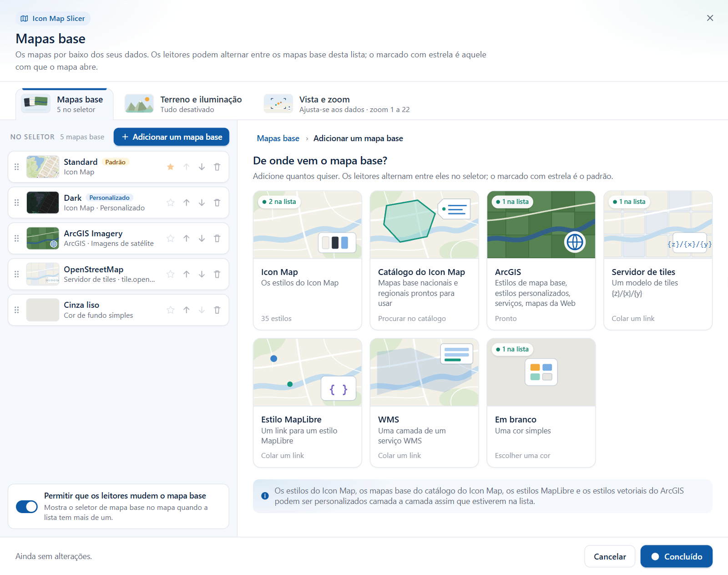Set OpenStreetMap as default using star
Viewport: 728px width, 575px height.
tap(171, 274)
